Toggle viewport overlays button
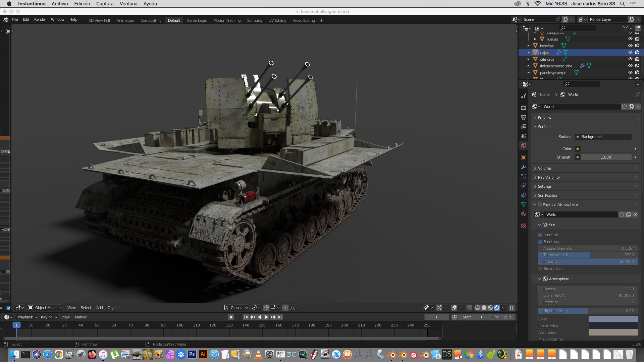 point(454,308)
